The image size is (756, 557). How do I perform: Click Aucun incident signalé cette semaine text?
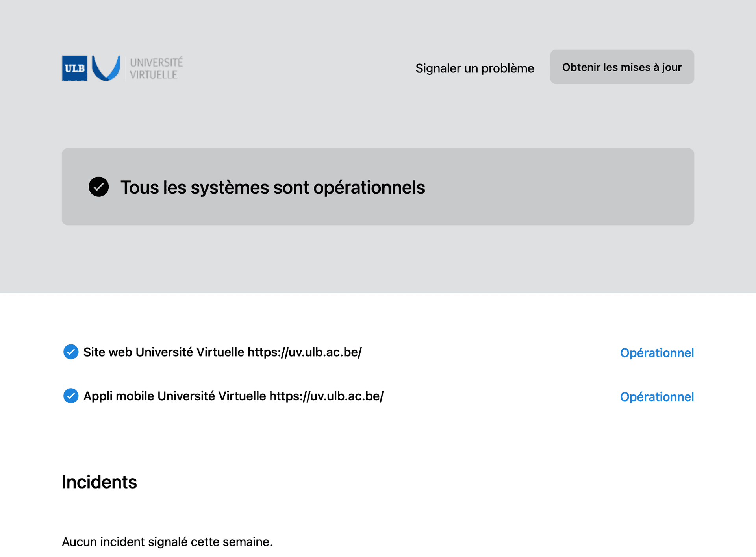click(x=167, y=542)
